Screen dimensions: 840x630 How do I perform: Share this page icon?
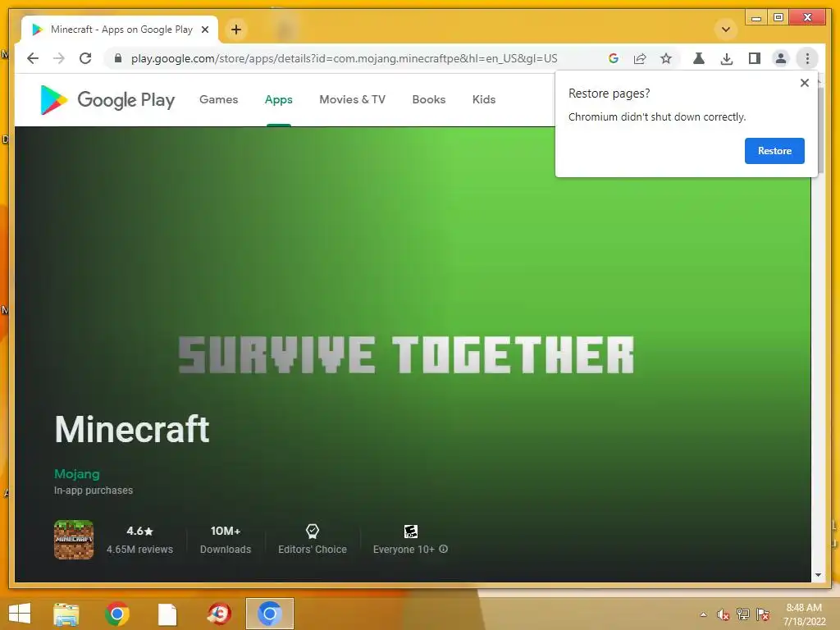click(640, 58)
